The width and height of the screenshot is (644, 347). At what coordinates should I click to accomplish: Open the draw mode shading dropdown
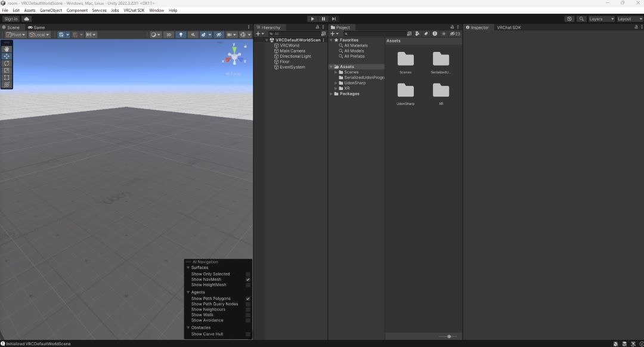click(x=155, y=35)
